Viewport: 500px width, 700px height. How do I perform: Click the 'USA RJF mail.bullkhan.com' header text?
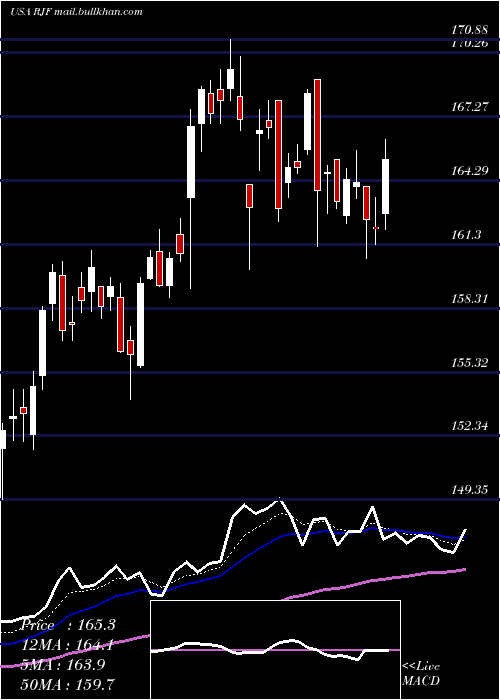pos(76,12)
